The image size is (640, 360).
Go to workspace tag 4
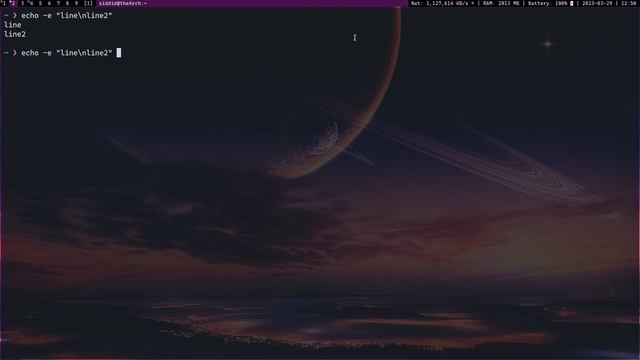[31, 3]
